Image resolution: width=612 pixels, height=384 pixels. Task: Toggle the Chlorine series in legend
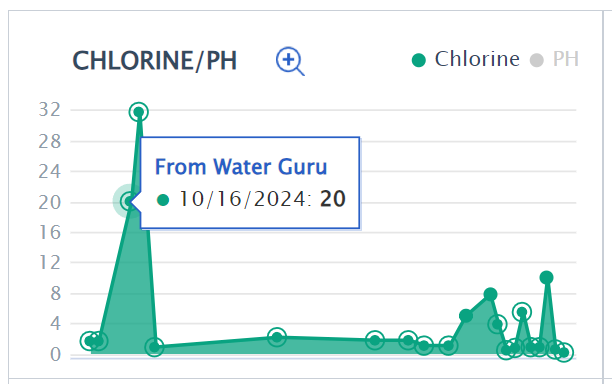click(466, 59)
